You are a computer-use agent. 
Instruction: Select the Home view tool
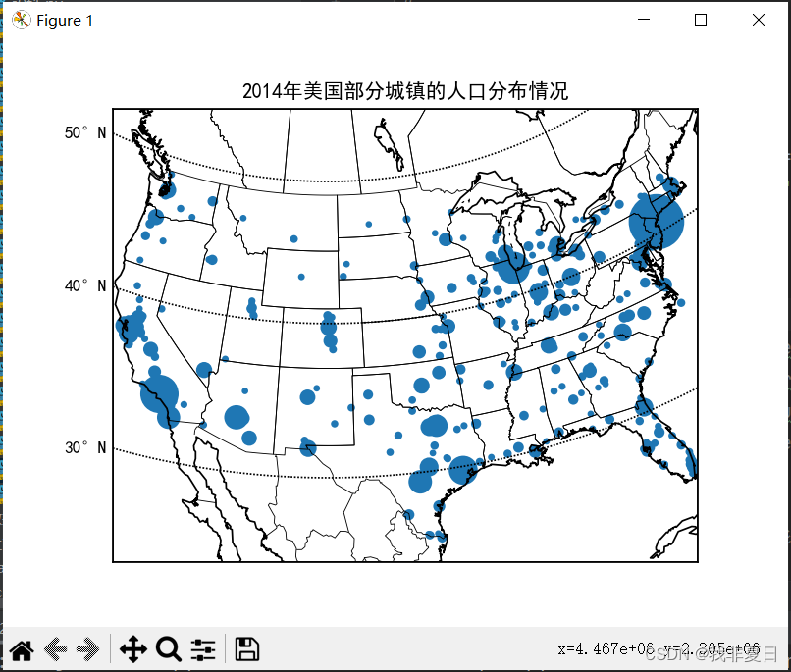coord(21,648)
